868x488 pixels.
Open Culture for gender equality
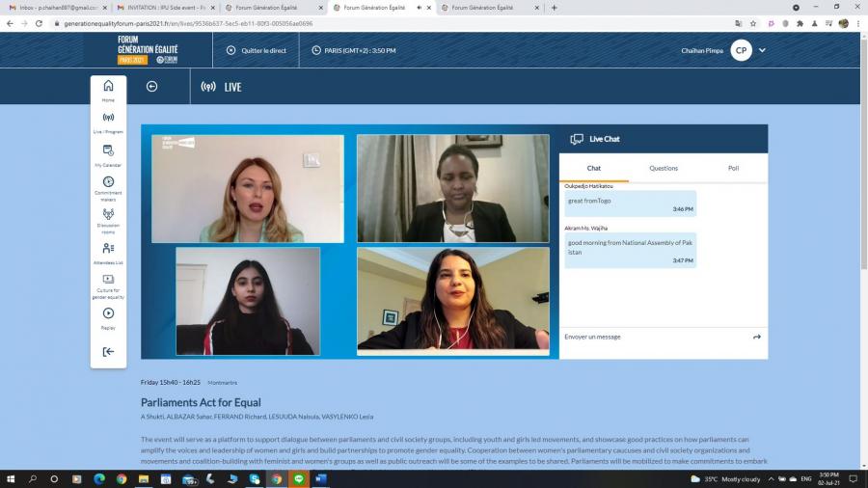[108, 284]
